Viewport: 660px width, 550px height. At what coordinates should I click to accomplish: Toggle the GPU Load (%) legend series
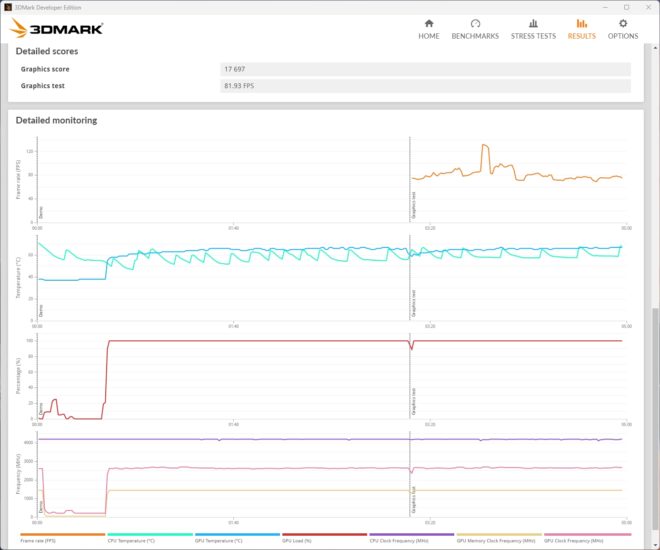(324, 538)
